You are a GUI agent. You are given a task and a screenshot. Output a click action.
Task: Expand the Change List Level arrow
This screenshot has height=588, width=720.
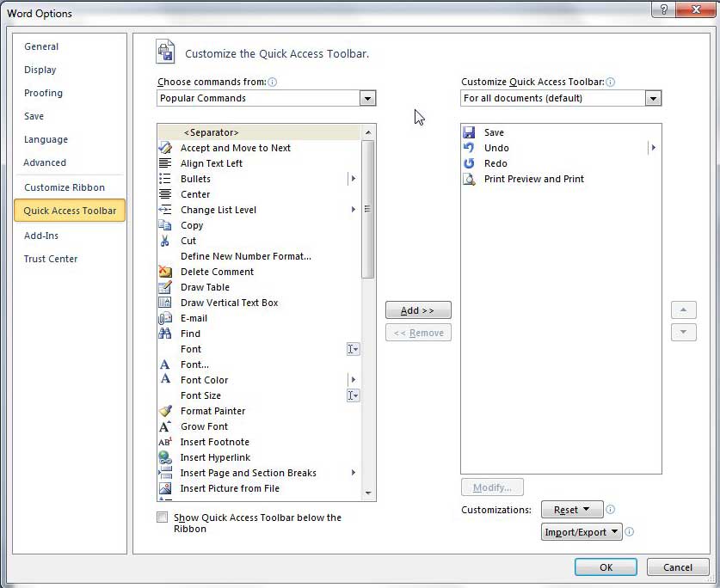coord(353,210)
